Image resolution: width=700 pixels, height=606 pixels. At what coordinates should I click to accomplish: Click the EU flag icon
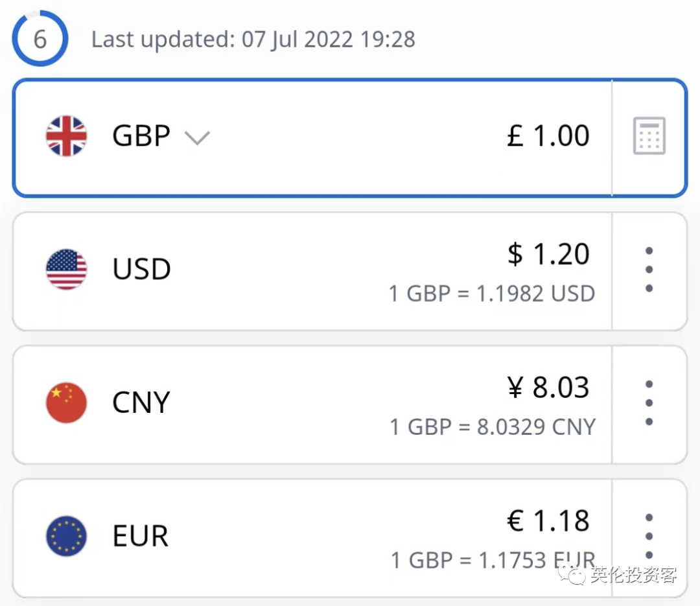coord(66,536)
